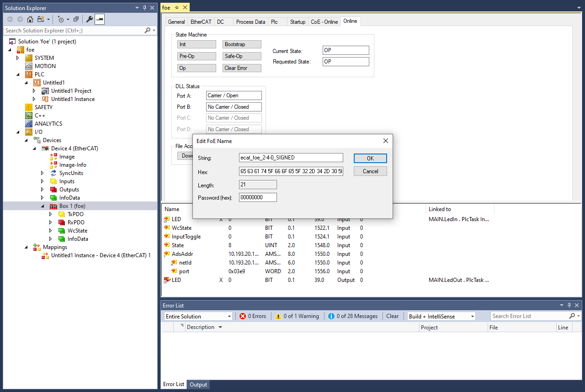Click the Home icon in Solution Explorer

(x=30, y=19)
